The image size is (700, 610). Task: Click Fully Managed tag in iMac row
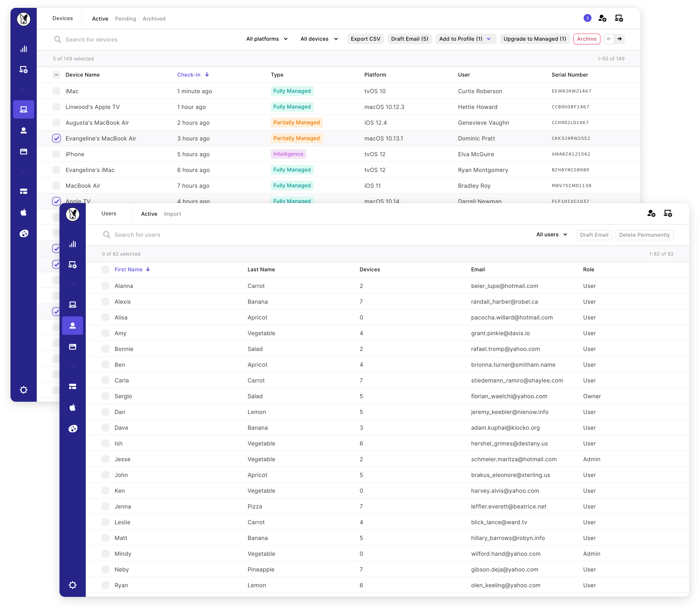292,91
